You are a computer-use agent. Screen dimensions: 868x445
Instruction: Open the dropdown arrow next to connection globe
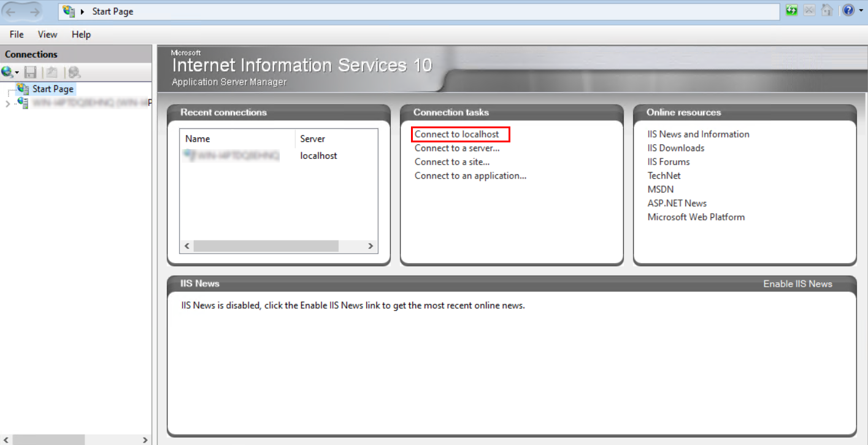point(17,73)
